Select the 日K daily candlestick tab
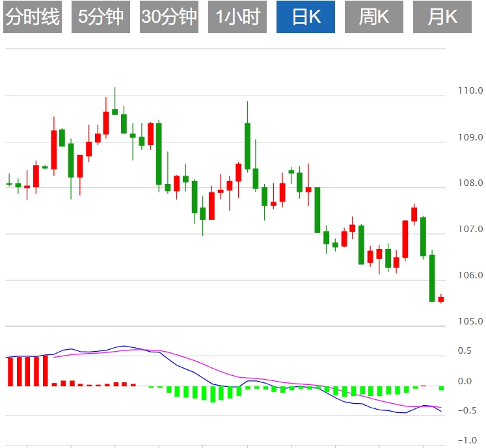The height and width of the screenshot is (448, 486). (x=306, y=17)
